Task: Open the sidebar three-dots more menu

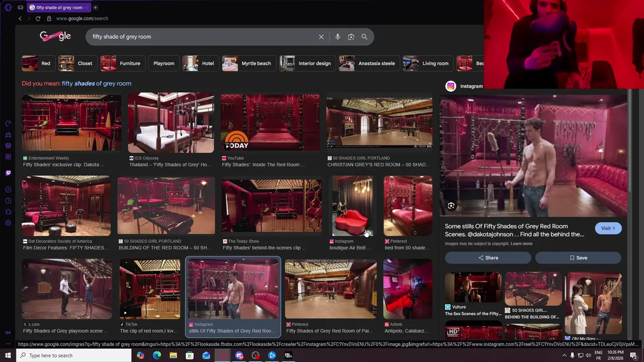Action: coord(8,344)
